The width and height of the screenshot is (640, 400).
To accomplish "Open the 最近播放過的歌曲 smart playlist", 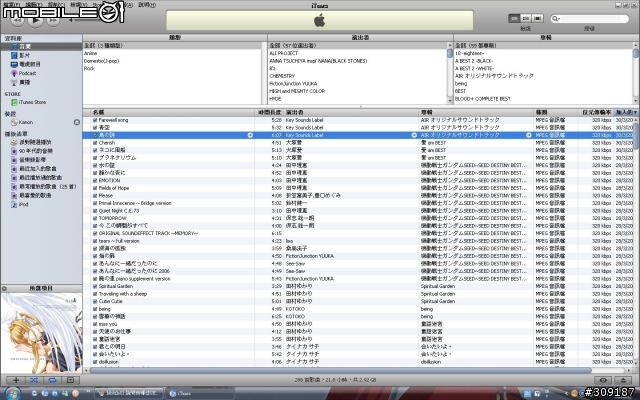I will coord(41,178).
